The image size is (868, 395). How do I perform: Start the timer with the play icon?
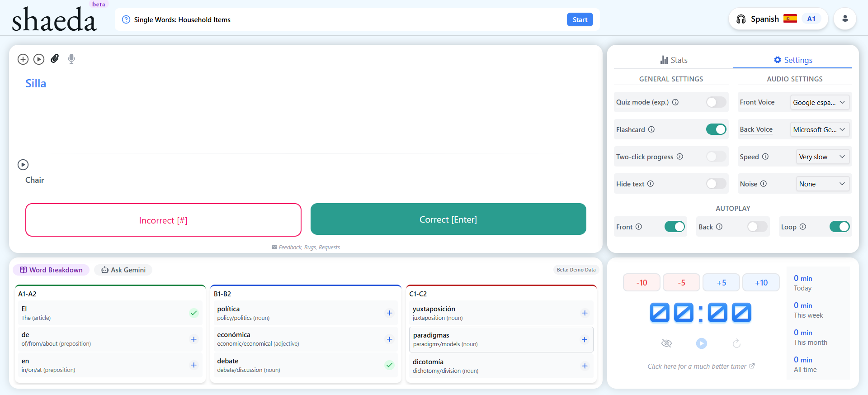click(702, 343)
